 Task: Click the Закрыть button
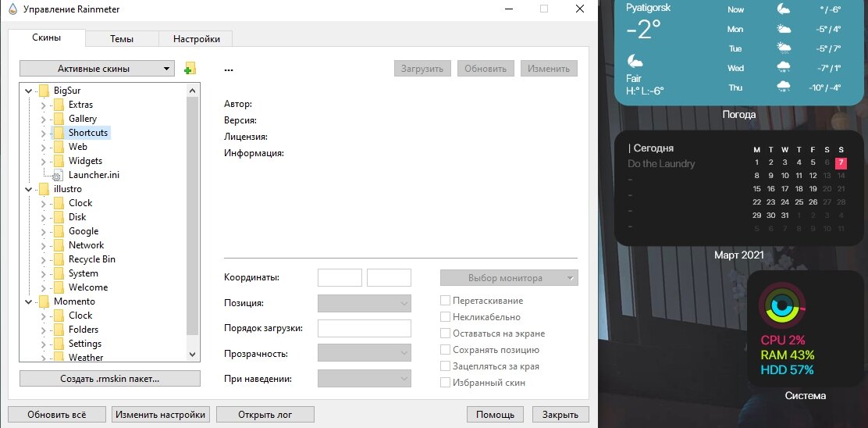click(560, 414)
